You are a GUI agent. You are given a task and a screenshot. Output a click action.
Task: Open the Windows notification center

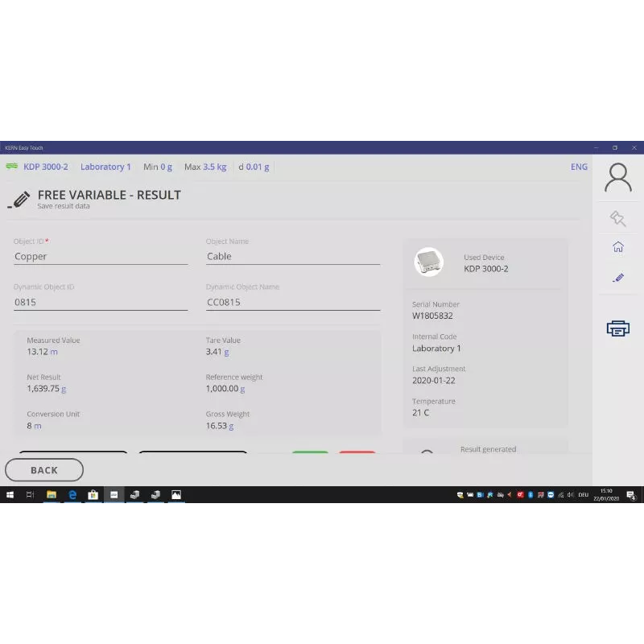[x=631, y=495]
